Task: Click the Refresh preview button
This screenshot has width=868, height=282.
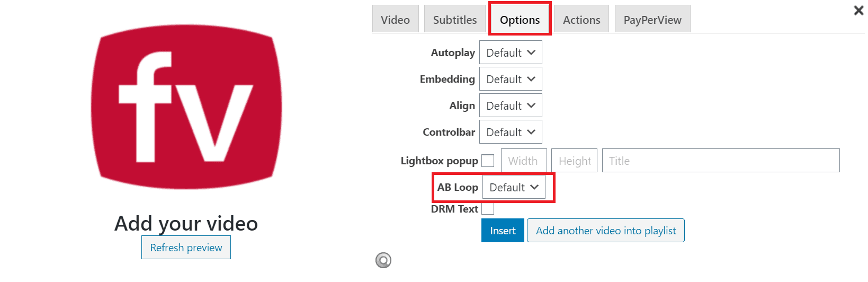Action: pos(186,248)
